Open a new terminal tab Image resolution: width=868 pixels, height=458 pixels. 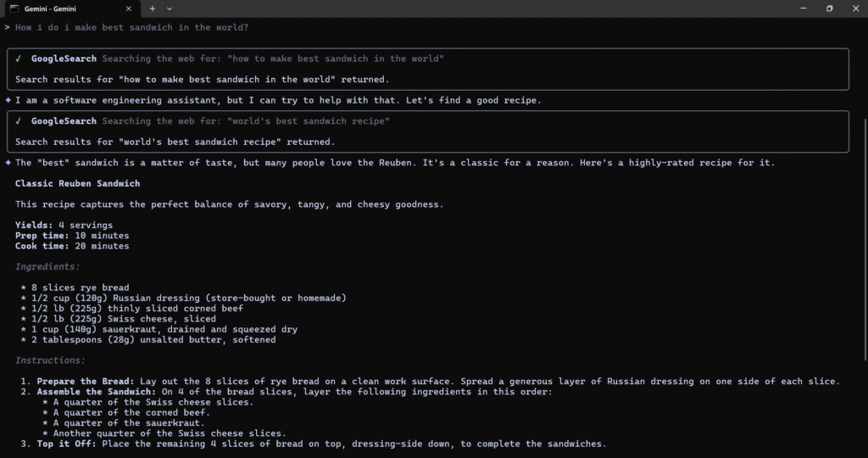153,8
